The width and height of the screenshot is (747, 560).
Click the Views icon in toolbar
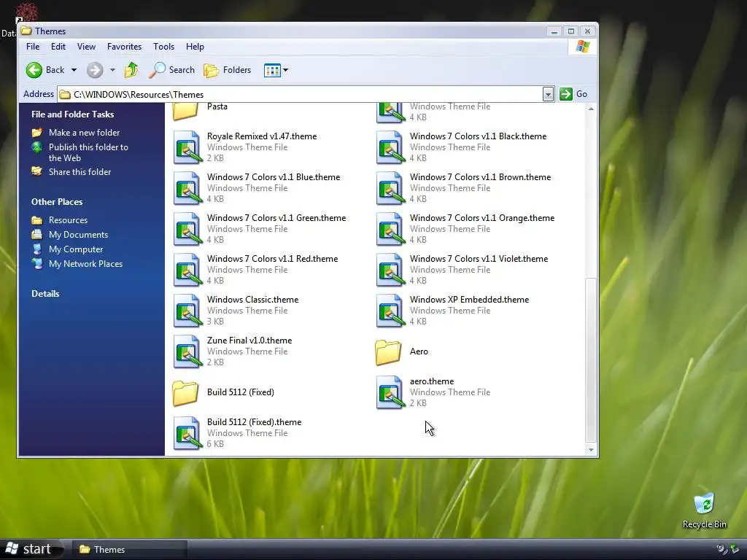point(272,71)
